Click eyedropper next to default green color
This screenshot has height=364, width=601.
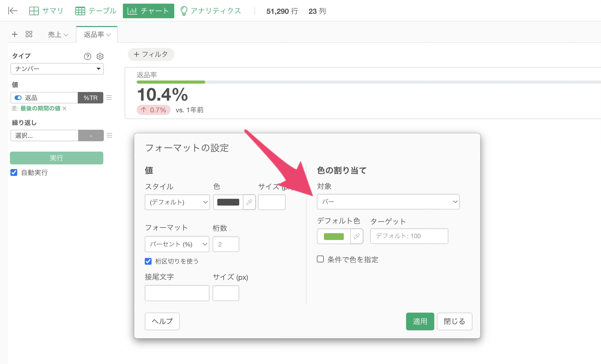pos(357,236)
